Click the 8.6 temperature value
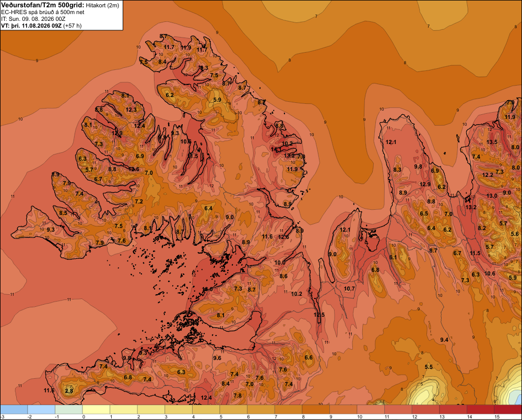Image resolution: width=522 pixels, height=420 pixels. click(x=283, y=276)
